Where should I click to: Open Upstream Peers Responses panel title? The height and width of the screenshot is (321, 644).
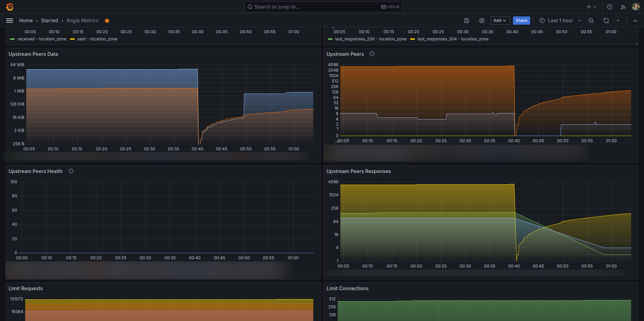click(x=359, y=171)
